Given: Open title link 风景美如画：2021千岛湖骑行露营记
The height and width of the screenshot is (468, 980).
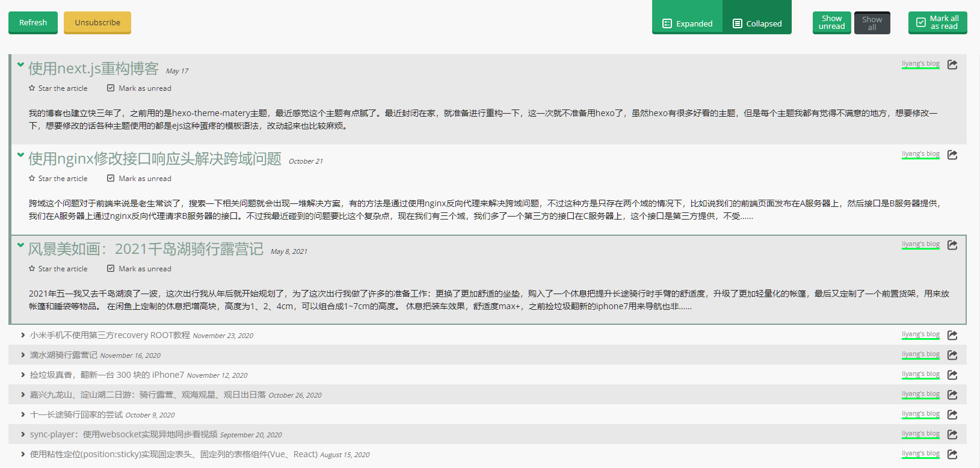Looking at the screenshot, I should [x=146, y=248].
